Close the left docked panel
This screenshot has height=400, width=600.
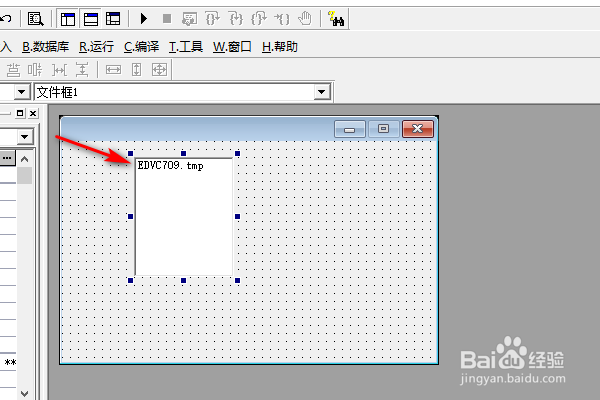pos(33,113)
